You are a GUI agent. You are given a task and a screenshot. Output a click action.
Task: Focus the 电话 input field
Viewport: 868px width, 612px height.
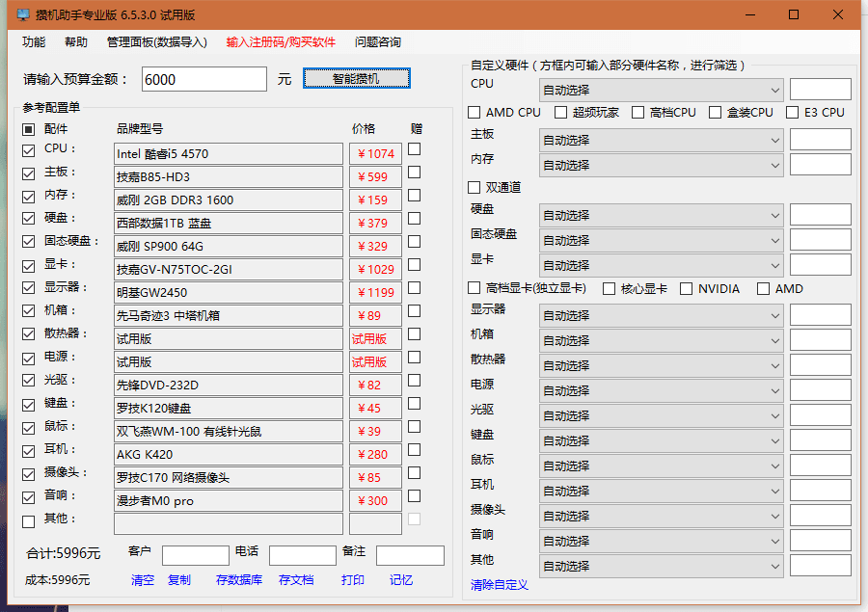coord(303,555)
